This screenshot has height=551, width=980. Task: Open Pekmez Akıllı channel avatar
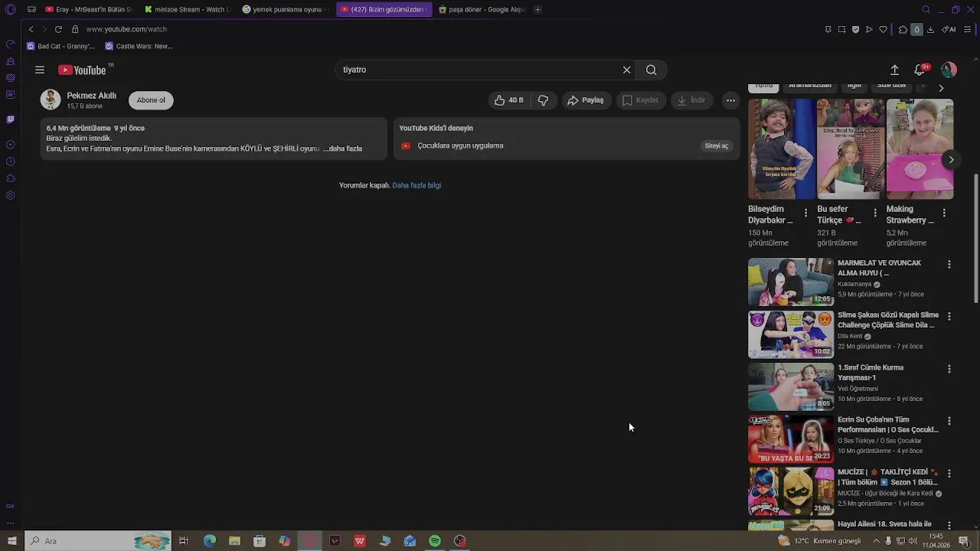click(51, 99)
